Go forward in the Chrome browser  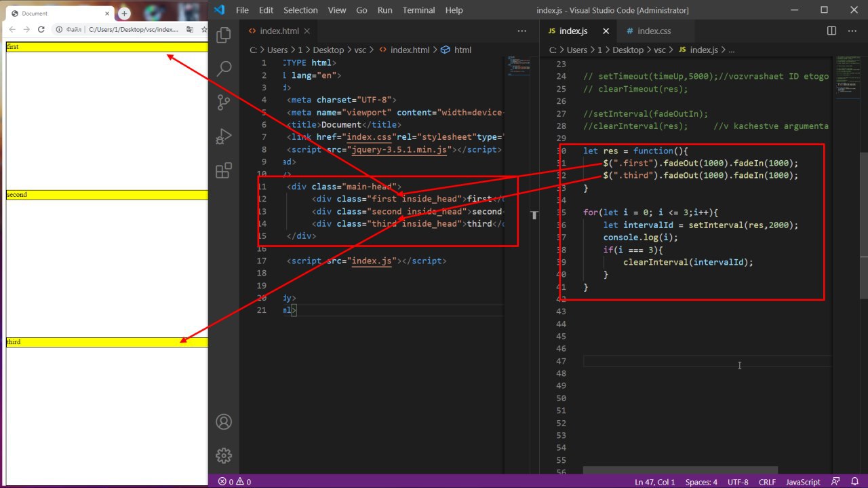[x=26, y=29]
